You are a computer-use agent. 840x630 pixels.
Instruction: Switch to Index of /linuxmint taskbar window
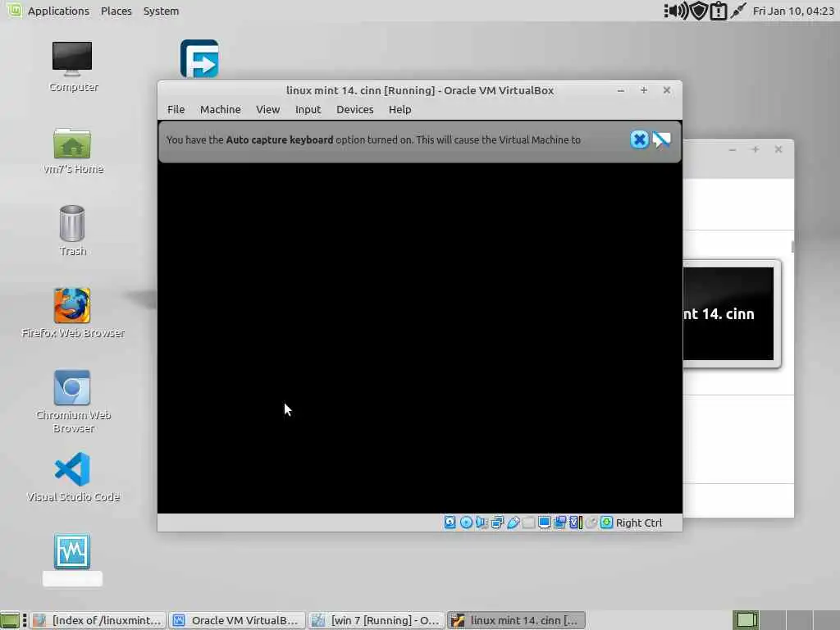coord(98,620)
